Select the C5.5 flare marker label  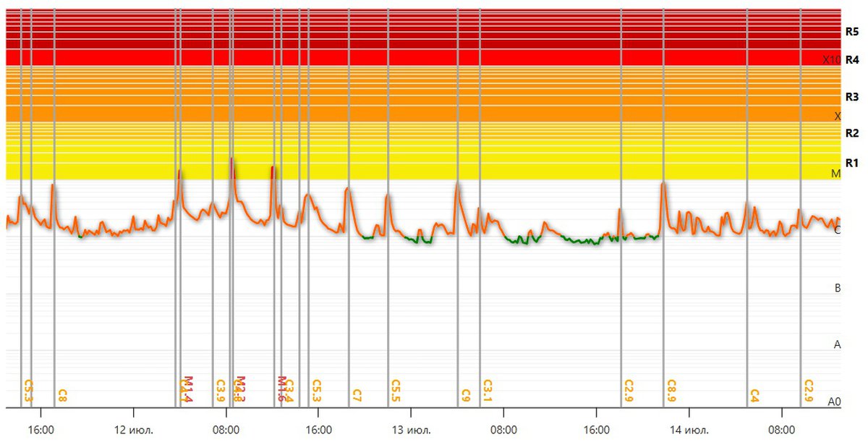[395, 391]
